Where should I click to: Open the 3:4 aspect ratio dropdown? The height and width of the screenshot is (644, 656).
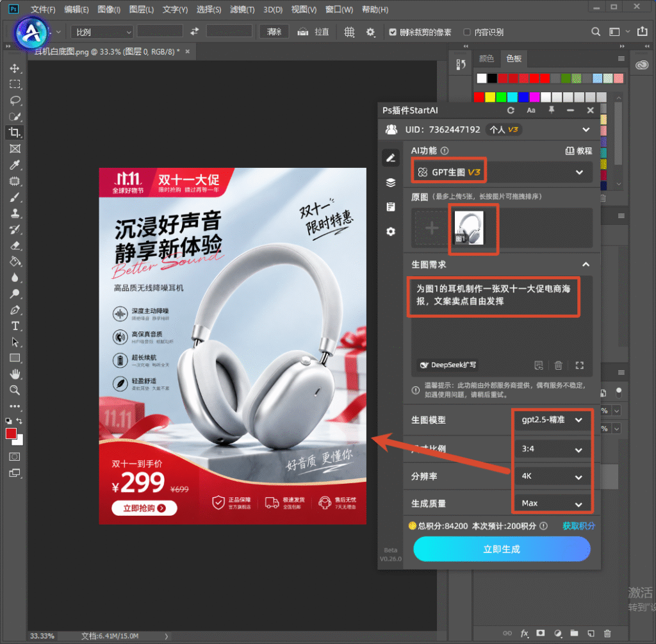tap(552, 449)
